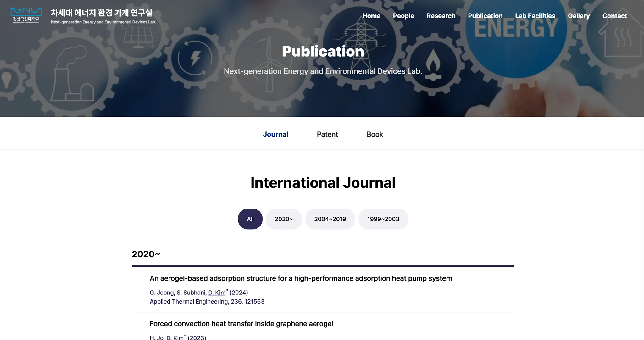Open the People navigation item

403,16
